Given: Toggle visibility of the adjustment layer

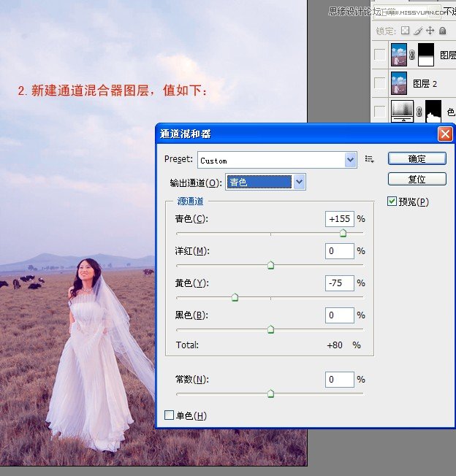Looking at the screenshot, I should pyautogui.click(x=380, y=111).
